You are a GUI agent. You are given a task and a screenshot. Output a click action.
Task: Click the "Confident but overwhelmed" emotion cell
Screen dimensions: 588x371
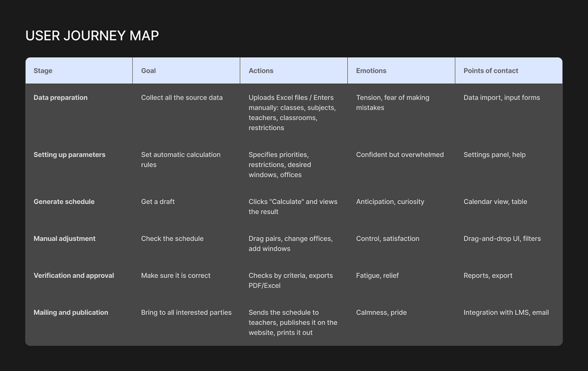coord(400,154)
